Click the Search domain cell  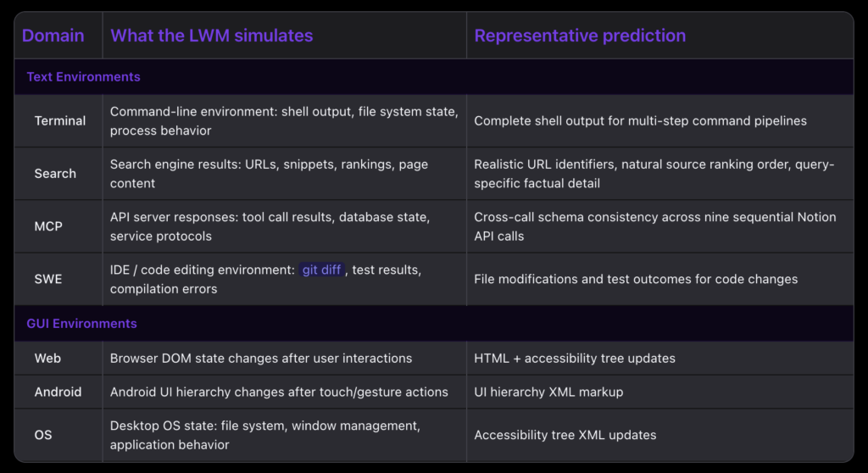tap(58, 174)
